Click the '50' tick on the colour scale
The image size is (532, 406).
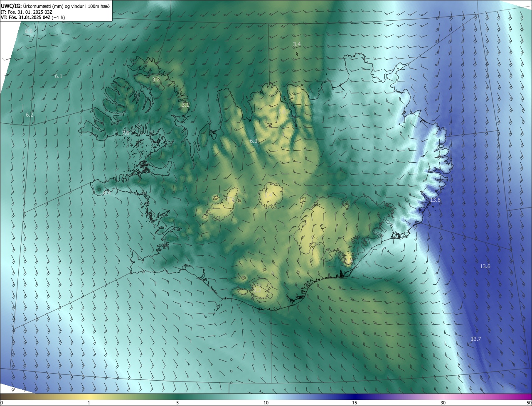tap(529, 403)
